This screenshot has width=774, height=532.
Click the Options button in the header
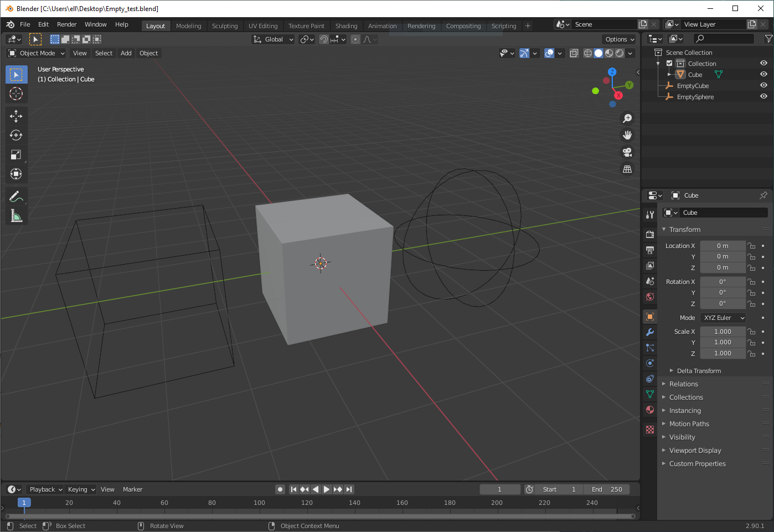tap(618, 39)
